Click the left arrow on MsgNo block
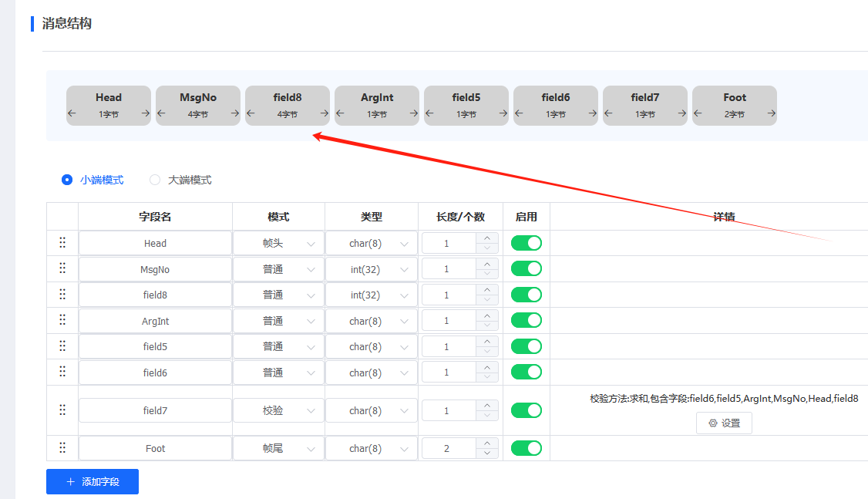868x499 pixels. click(x=162, y=113)
